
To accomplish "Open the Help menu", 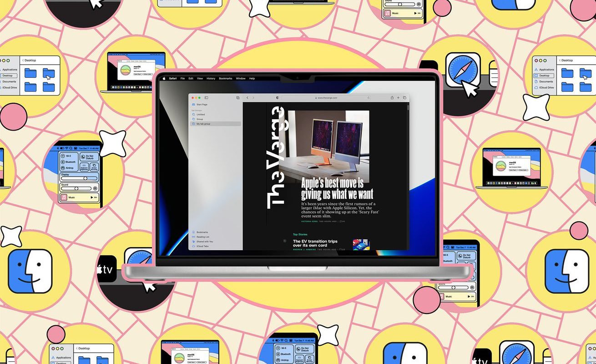I will click(x=252, y=78).
